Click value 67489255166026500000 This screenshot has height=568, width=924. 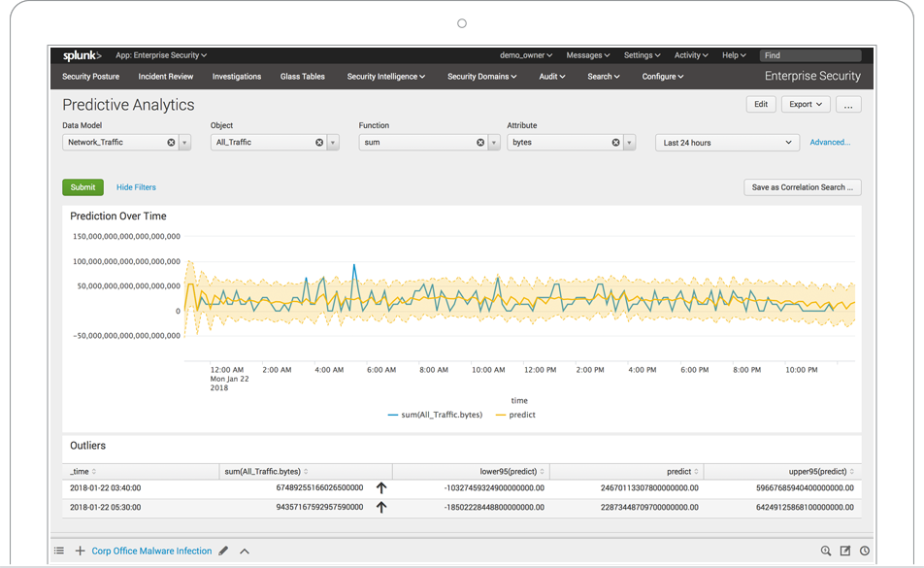(319, 487)
